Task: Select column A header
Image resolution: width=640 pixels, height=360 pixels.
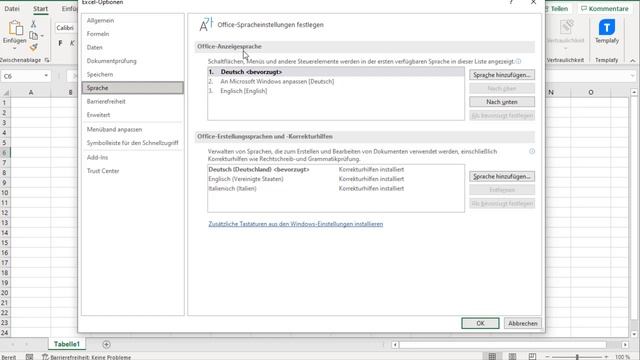Action: pos(31,93)
